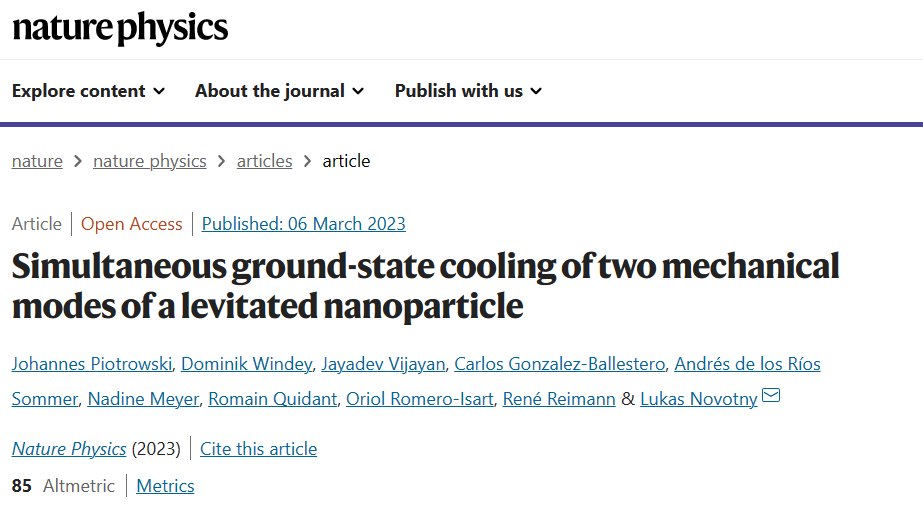
Task: View author Nadine Meyer
Action: click(143, 399)
